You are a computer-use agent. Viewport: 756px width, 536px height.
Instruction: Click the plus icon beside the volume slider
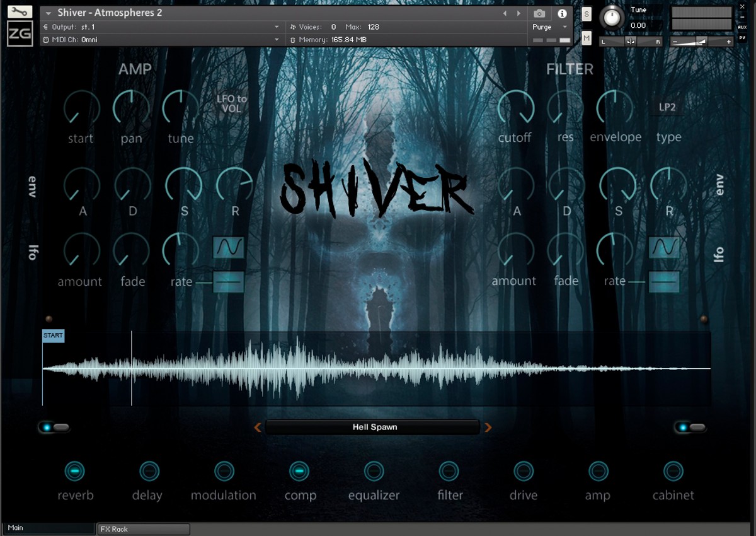pyautogui.click(x=729, y=42)
